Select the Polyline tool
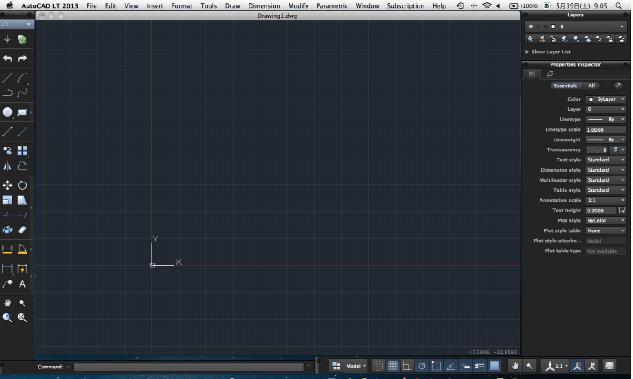633x379 pixels. click(x=7, y=93)
